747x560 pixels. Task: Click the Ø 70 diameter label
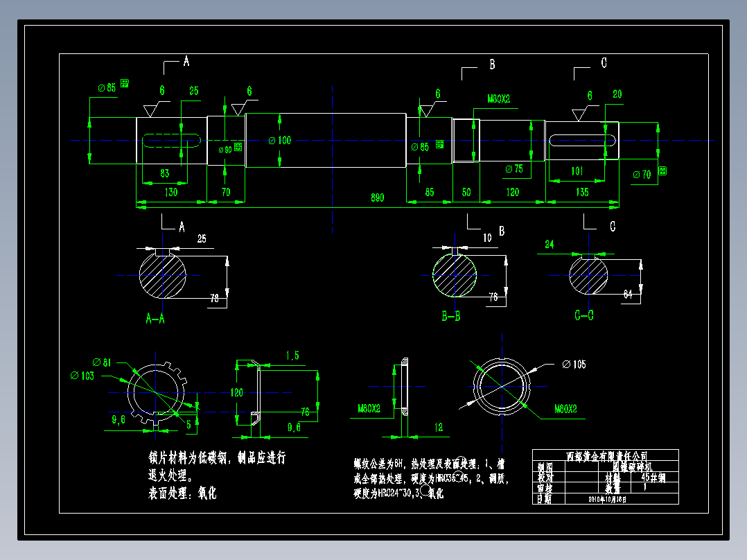642,175
